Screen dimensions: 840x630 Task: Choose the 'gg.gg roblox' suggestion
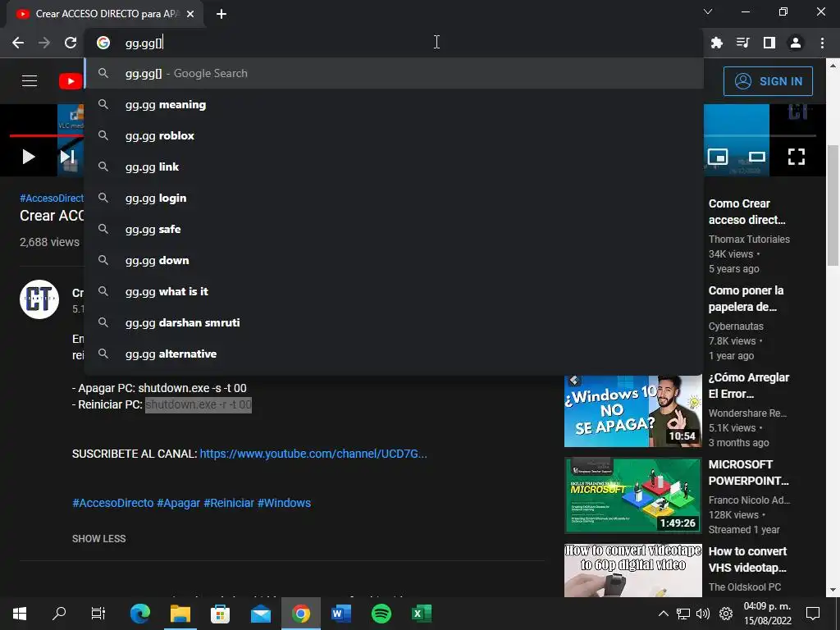click(395, 135)
